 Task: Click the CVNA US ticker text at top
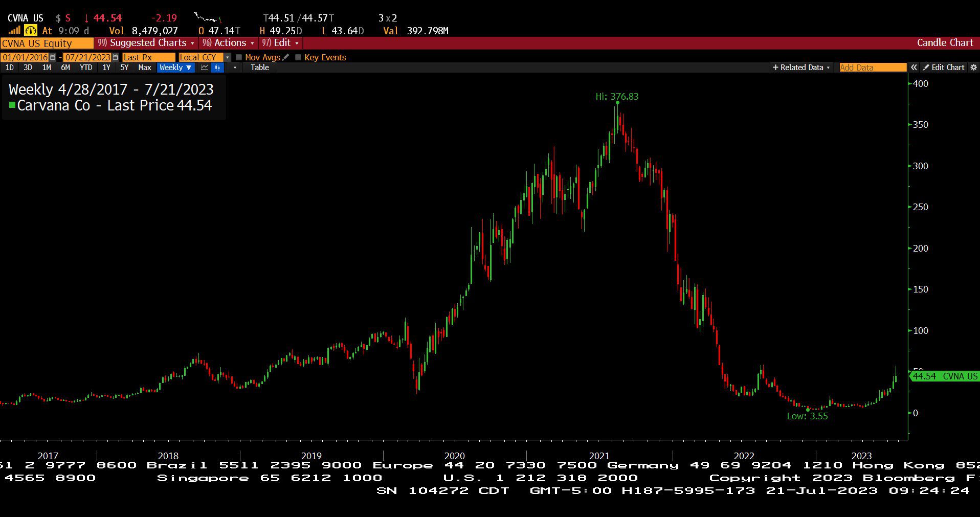pos(26,18)
